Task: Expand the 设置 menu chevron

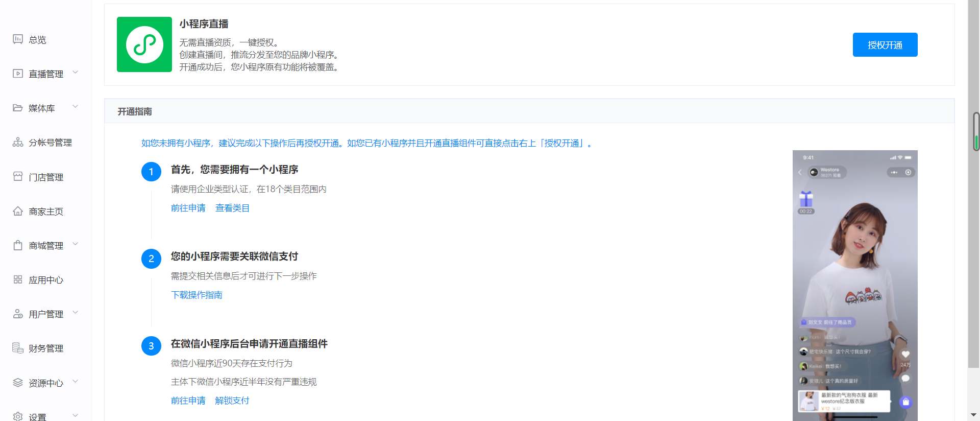Action: [76, 415]
